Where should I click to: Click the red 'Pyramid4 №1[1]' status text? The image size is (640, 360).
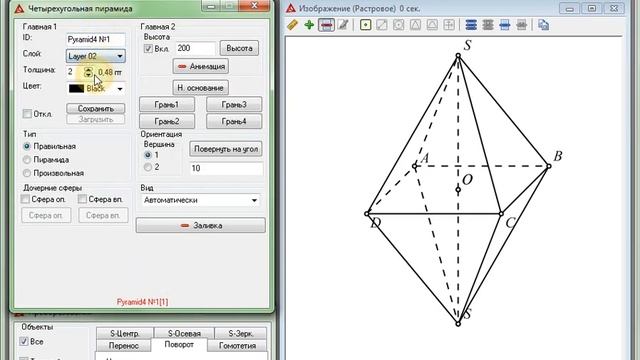coord(142,302)
